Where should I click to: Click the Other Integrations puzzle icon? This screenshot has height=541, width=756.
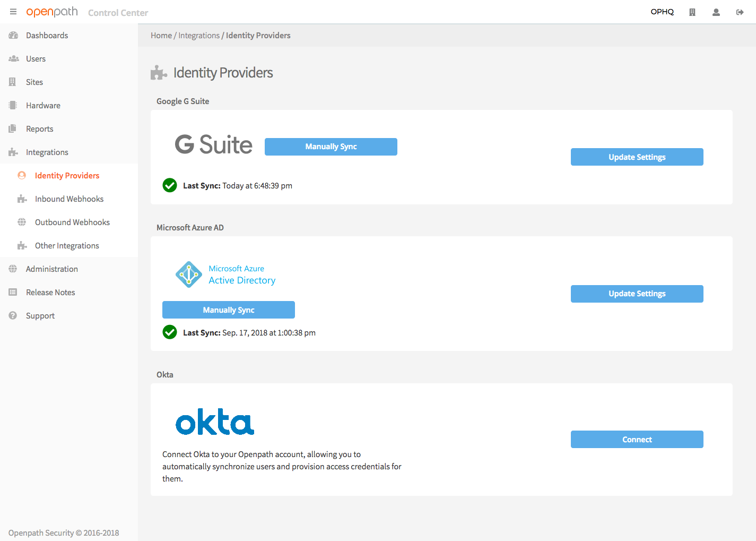click(x=22, y=246)
